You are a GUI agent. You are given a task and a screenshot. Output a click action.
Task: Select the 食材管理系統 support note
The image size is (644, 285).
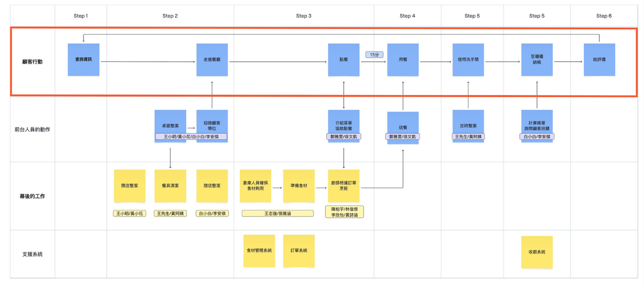pyautogui.click(x=259, y=251)
